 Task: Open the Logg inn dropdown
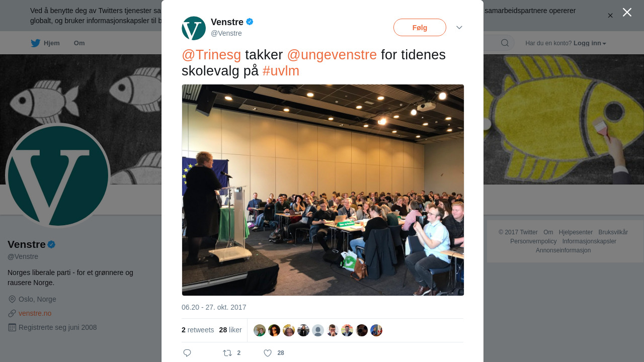(590, 43)
